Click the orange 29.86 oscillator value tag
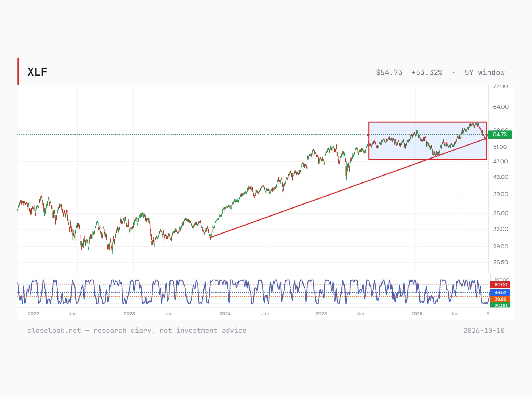This screenshot has width=532, height=399. coord(500,299)
